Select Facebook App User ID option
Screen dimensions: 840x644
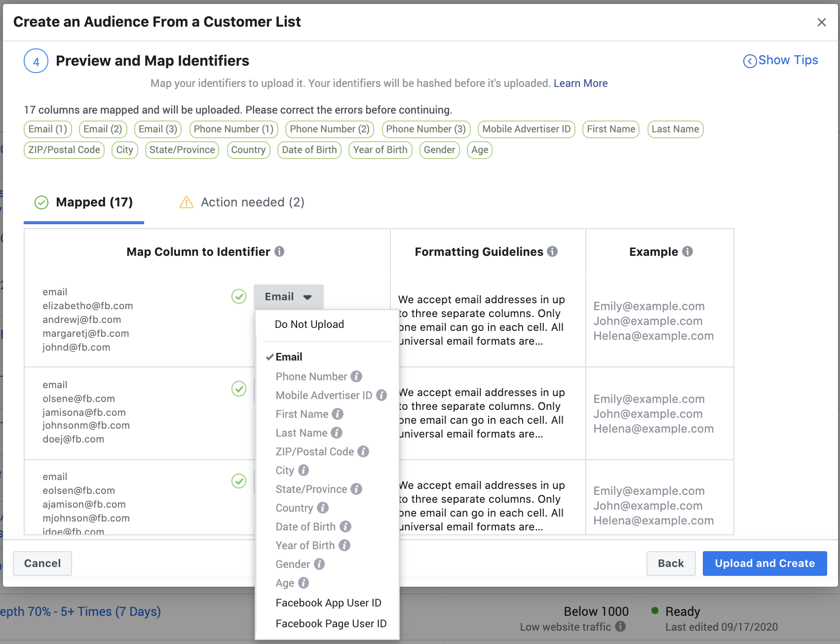click(329, 603)
